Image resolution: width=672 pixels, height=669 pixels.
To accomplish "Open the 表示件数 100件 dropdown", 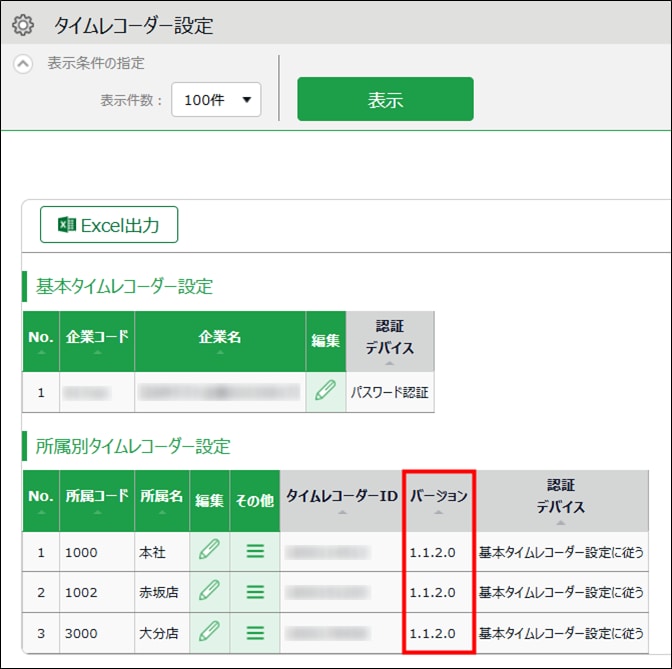I will [216, 100].
